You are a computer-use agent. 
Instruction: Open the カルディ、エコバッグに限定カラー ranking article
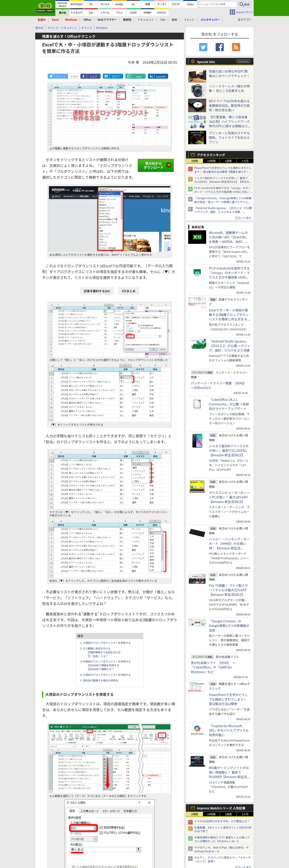(223, 859)
